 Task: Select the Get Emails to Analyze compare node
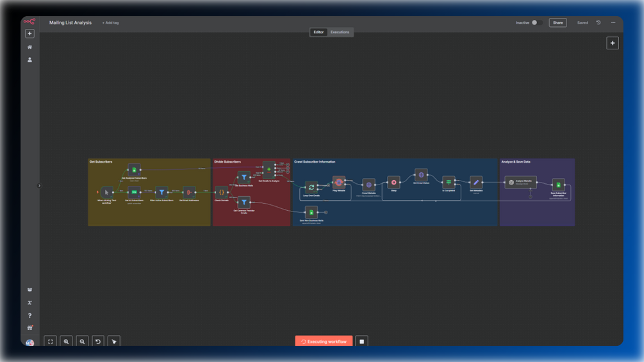[x=269, y=169]
